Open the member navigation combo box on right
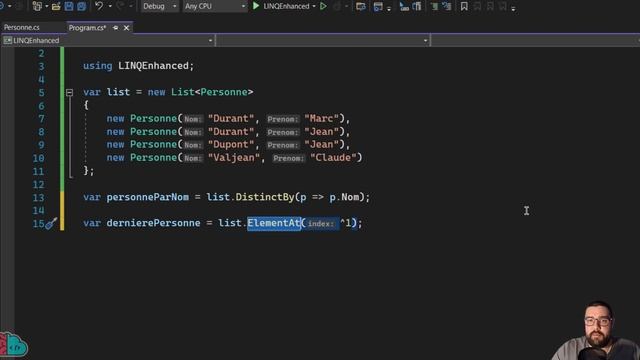Viewport: 640px width, 360px height. click(535, 40)
